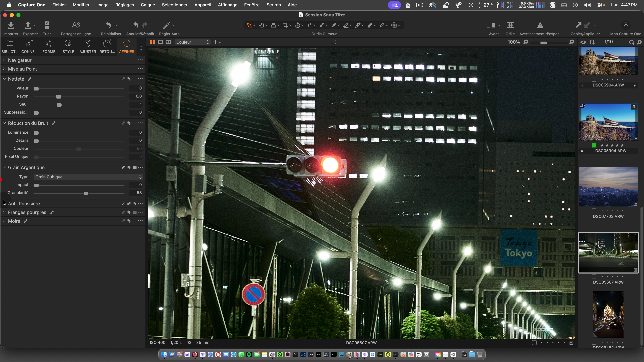Click the Avertissement d'expos. warning icon

tap(540, 25)
